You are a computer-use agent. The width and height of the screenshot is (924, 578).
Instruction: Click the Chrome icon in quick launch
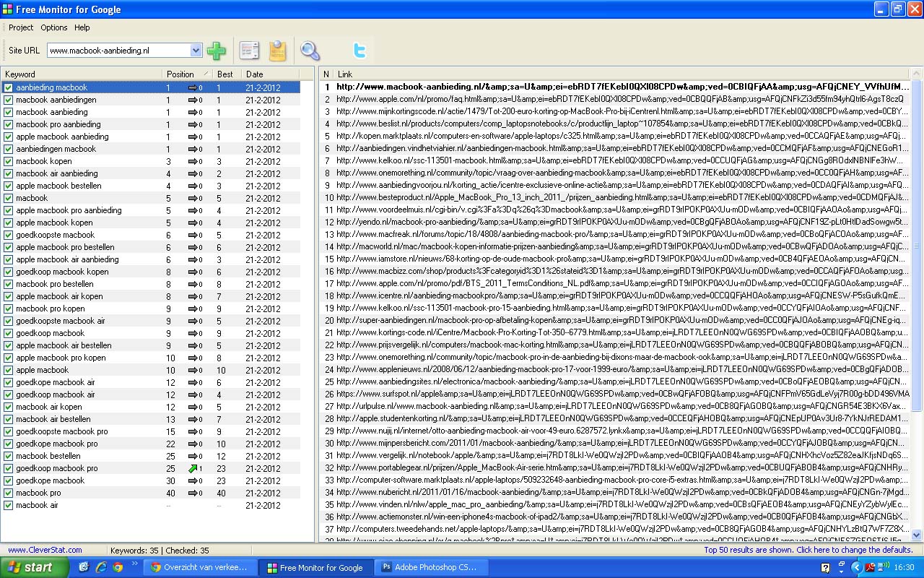[x=118, y=567]
